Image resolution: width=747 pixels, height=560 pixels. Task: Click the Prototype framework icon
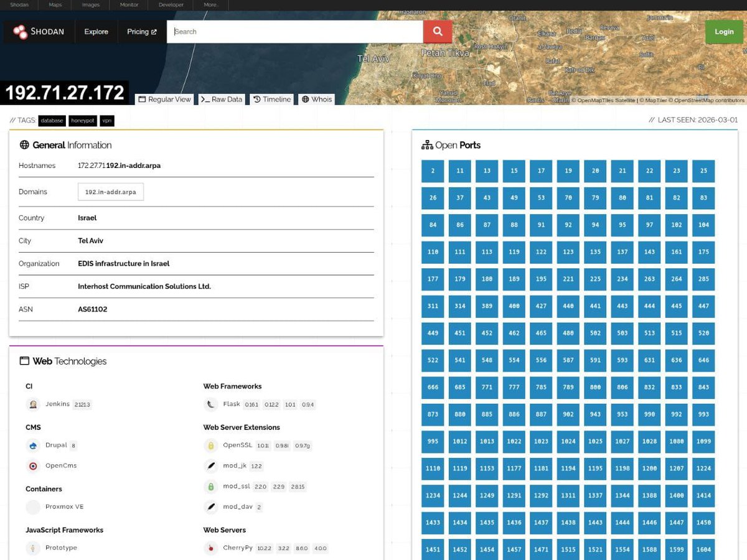[x=33, y=548]
